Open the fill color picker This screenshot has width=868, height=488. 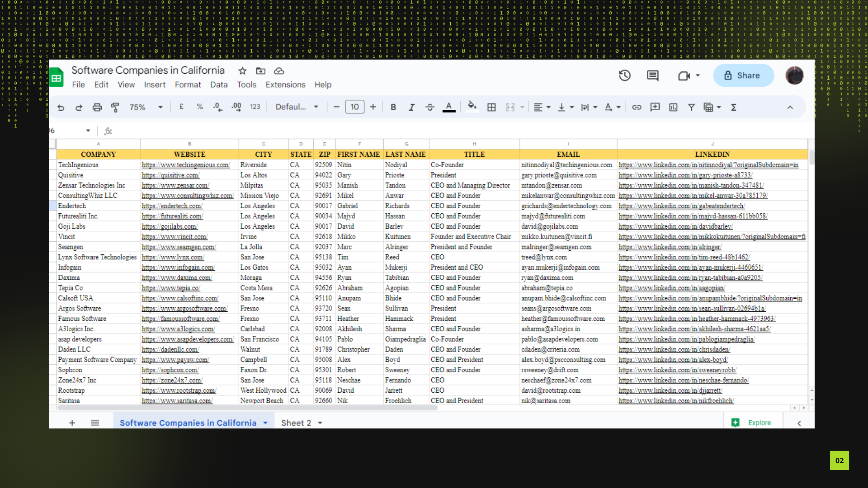tap(472, 107)
